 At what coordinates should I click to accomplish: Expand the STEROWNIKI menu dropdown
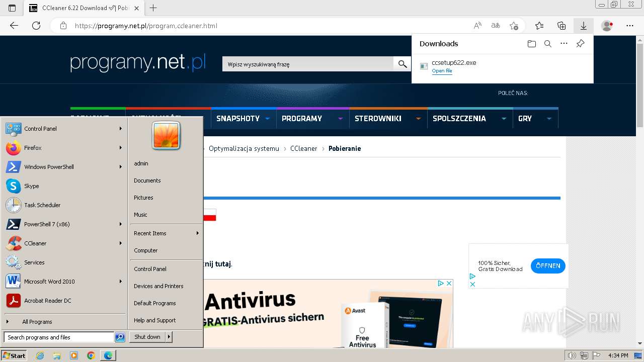(x=418, y=119)
